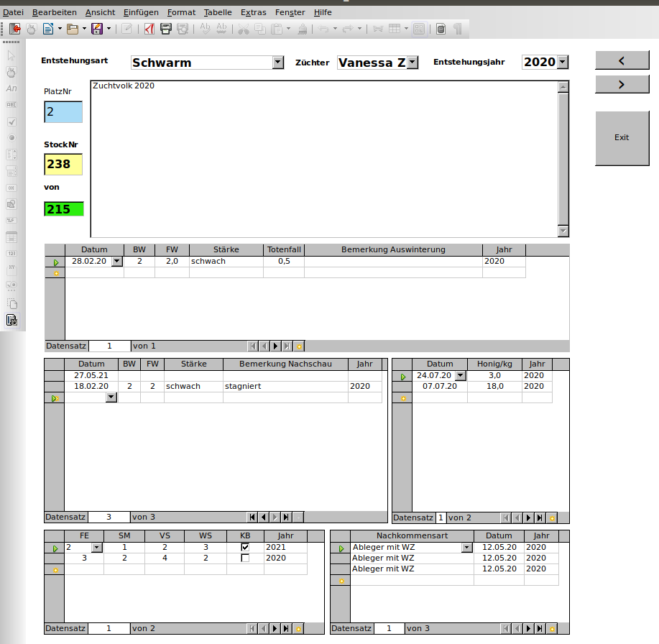The image size is (659, 644).
Task: Open the Tabelle menu
Action: click(218, 12)
